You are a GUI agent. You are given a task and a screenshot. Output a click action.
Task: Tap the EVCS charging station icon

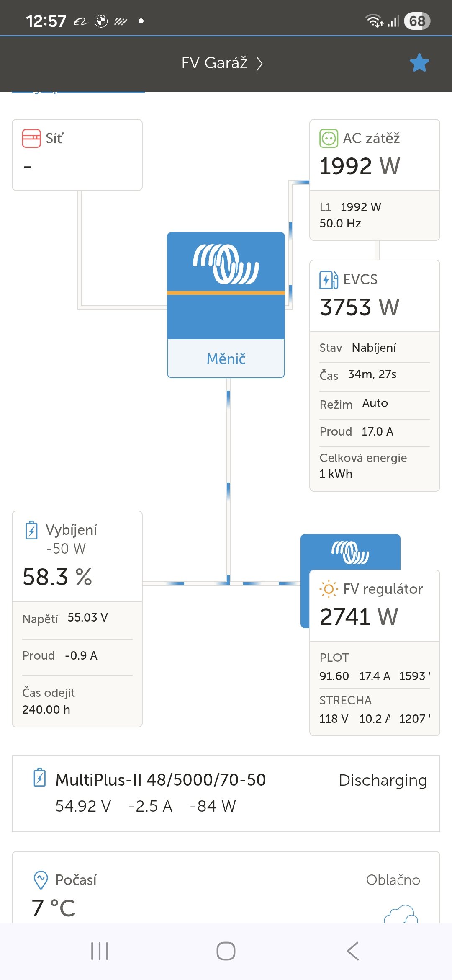[329, 280]
